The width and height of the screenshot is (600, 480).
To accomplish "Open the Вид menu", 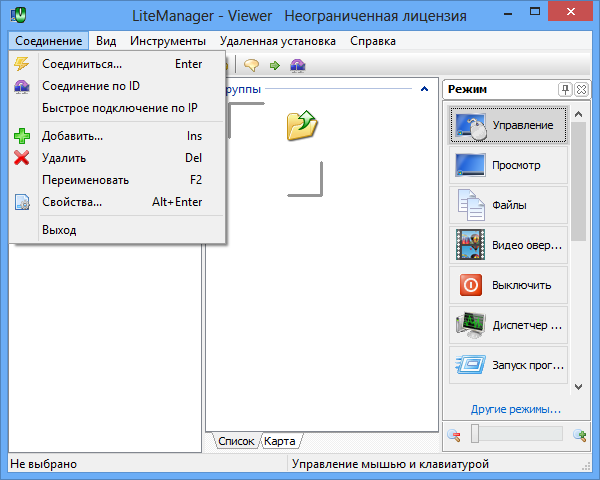I will [106, 41].
